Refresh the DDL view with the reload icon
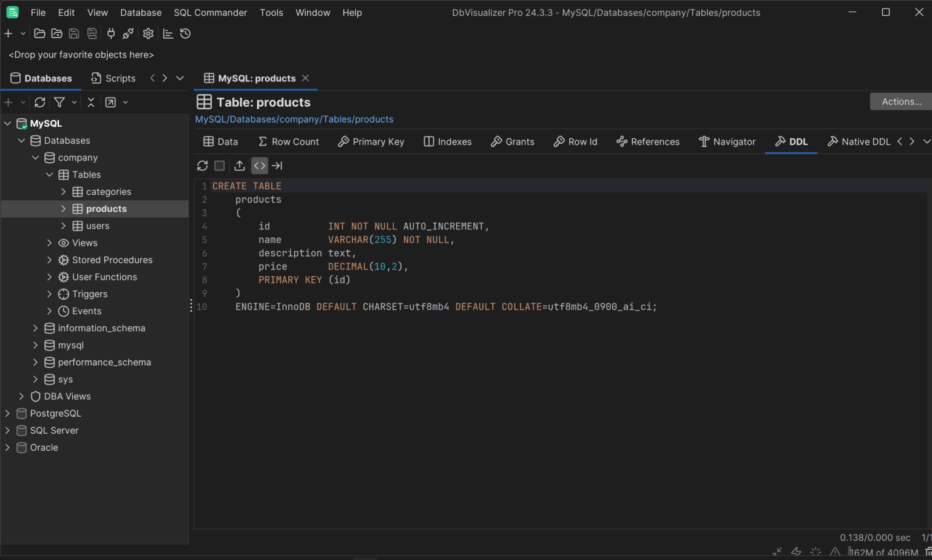This screenshot has width=932, height=560. [202, 165]
